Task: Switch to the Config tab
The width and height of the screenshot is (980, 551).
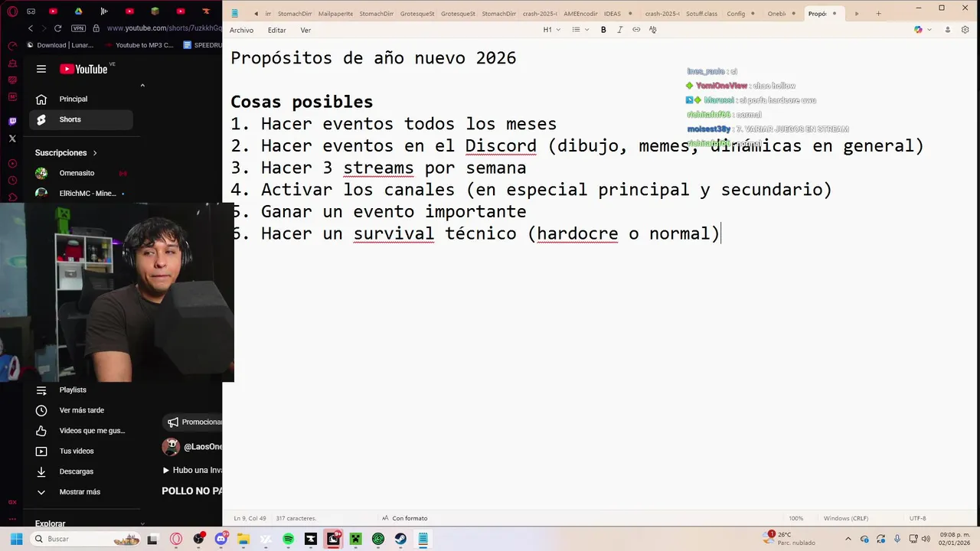Action: (736, 14)
